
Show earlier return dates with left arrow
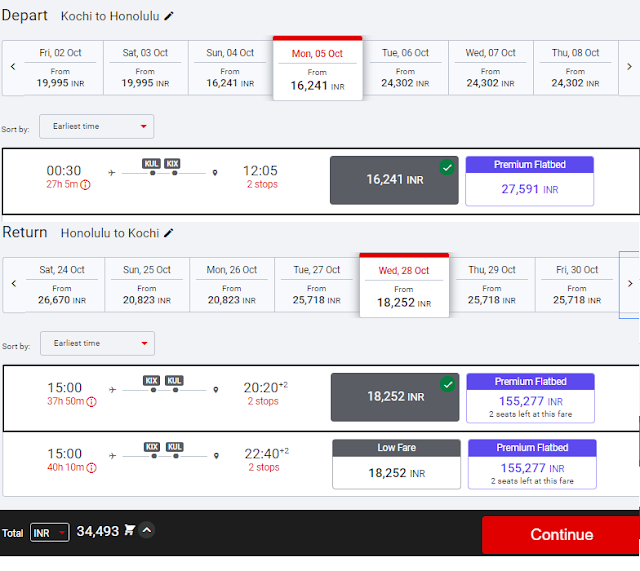(x=14, y=283)
